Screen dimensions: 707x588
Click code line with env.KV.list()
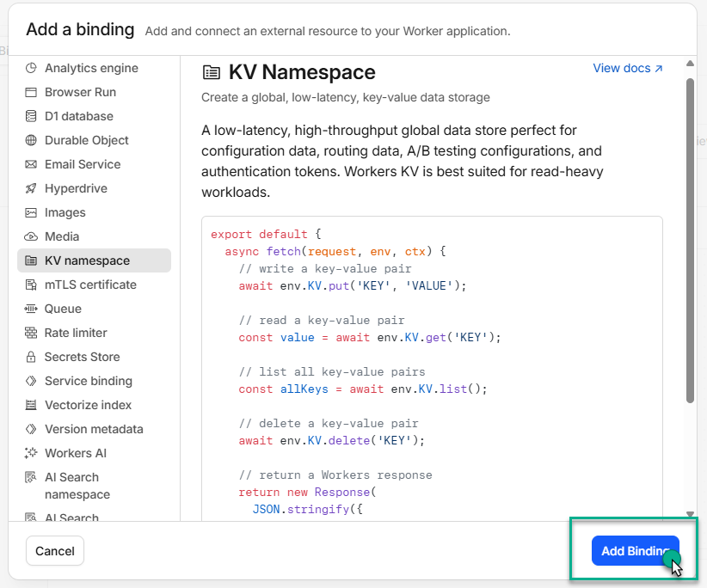tap(363, 389)
